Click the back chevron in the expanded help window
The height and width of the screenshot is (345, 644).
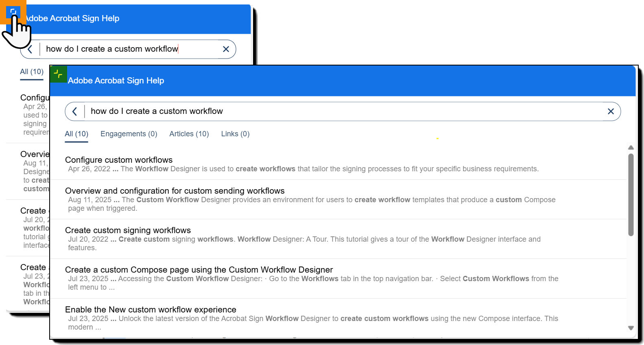(74, 111)
